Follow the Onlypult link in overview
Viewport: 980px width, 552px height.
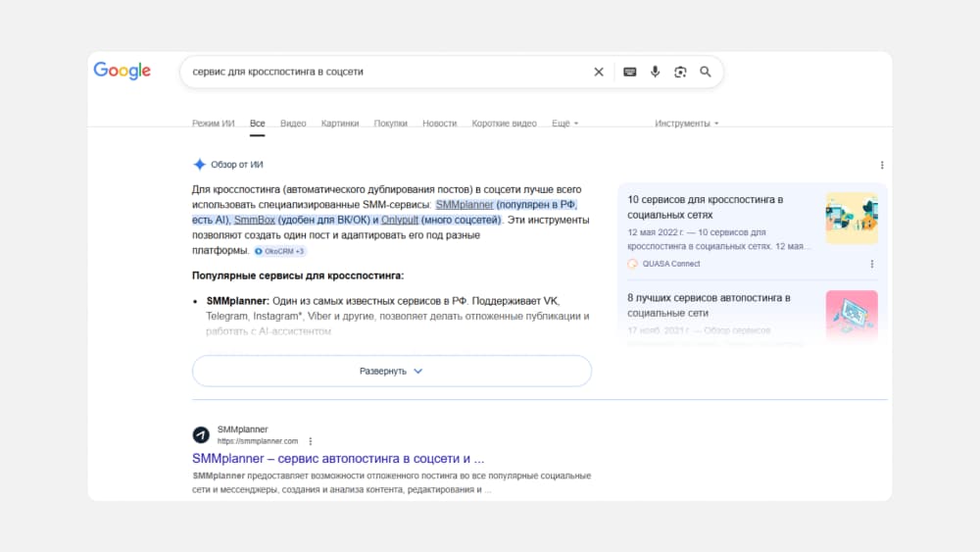[x=400, y=220]
